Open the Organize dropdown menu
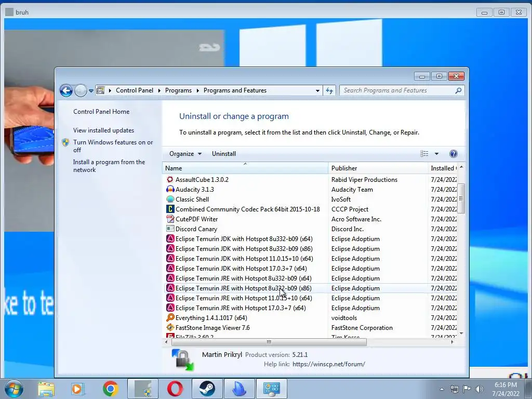 (185, 154)
